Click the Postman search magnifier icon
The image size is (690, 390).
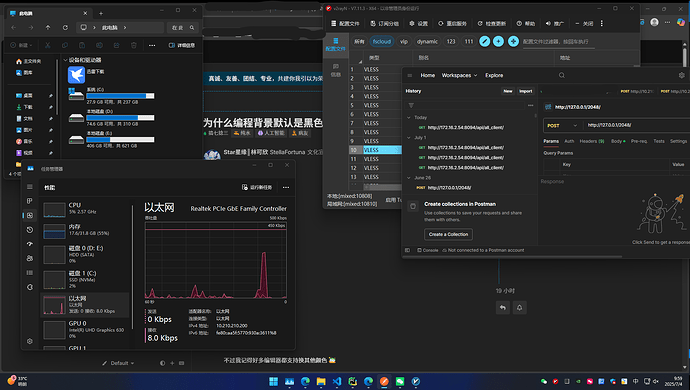tap(562, 75)
